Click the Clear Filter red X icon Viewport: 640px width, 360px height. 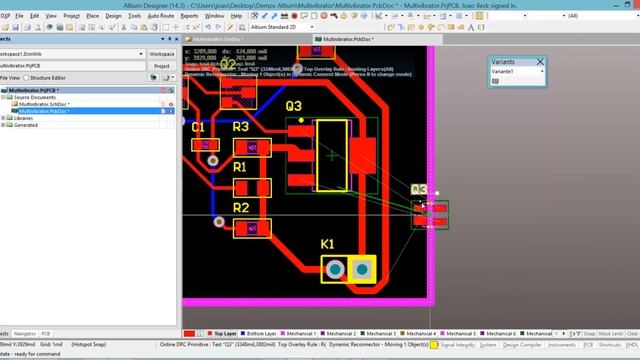(x=196, y=27)
